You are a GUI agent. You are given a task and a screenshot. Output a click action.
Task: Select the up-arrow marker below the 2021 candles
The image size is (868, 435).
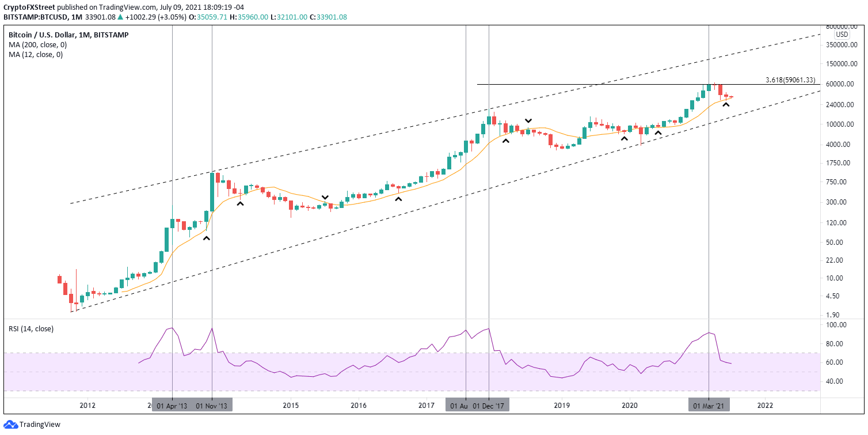(x=726, y=104)
